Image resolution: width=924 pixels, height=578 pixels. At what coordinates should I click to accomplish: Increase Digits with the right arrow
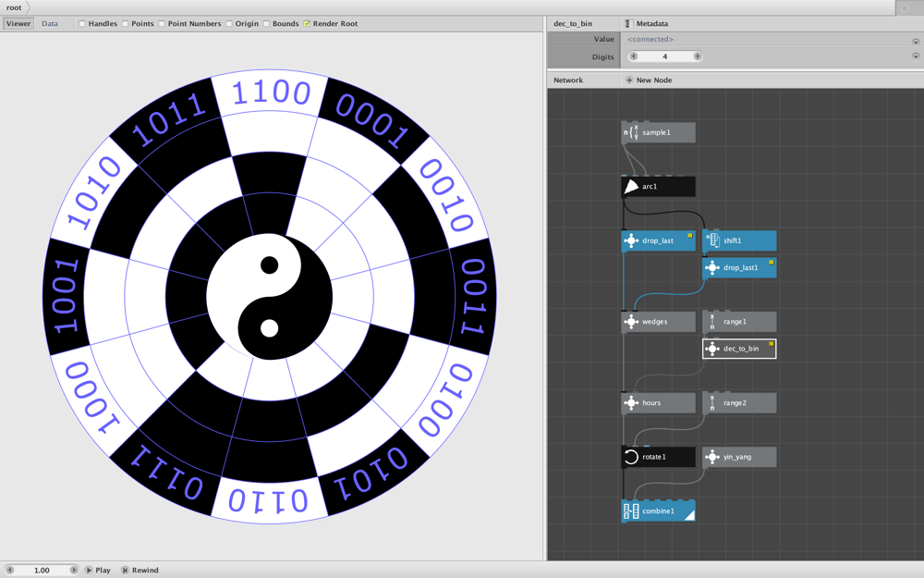697,56
